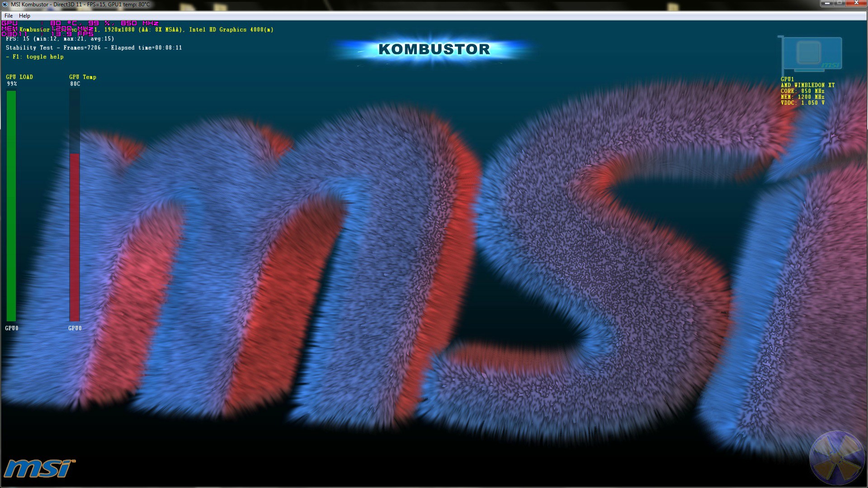Viewport: 868px width, 488px height.
Task: Click the pink D3D11 FPS overlay line
Action: point(47,34)
